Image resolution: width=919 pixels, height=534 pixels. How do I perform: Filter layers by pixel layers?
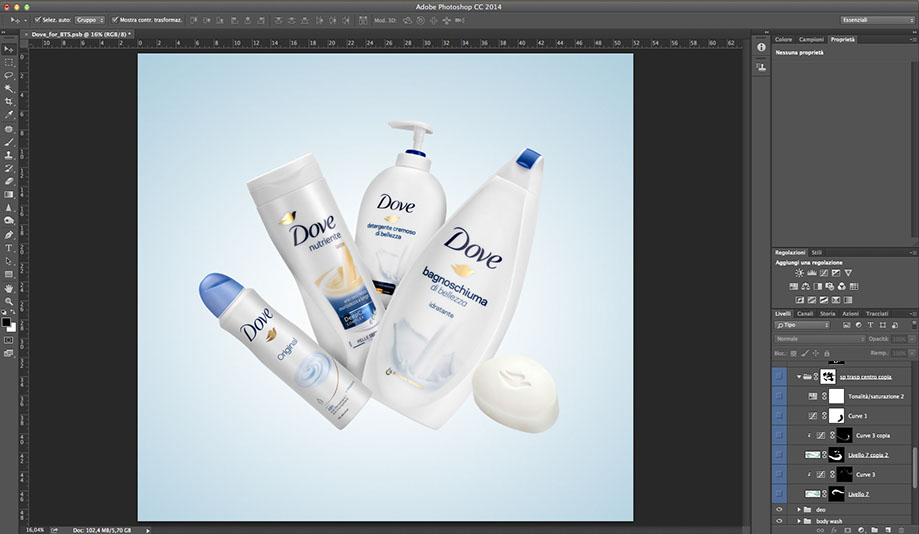[x=846, y=325]
